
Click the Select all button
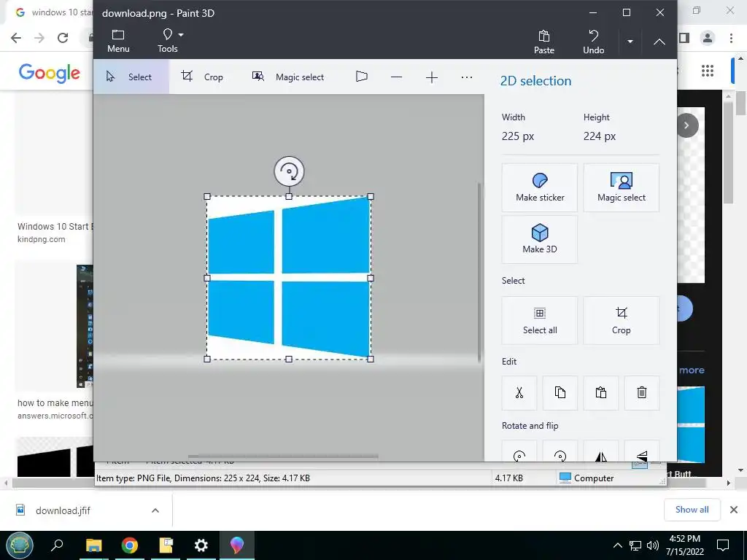point(539,321)
